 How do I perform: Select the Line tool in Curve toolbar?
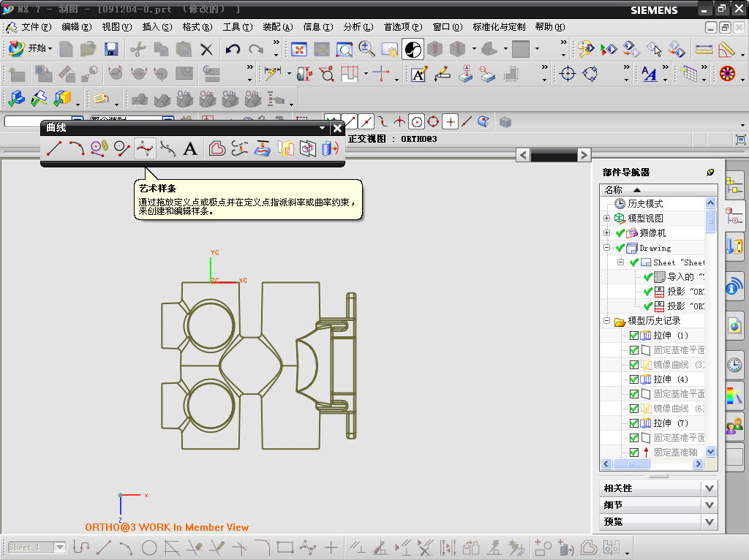pyautogui.click(x=54, y=149)
